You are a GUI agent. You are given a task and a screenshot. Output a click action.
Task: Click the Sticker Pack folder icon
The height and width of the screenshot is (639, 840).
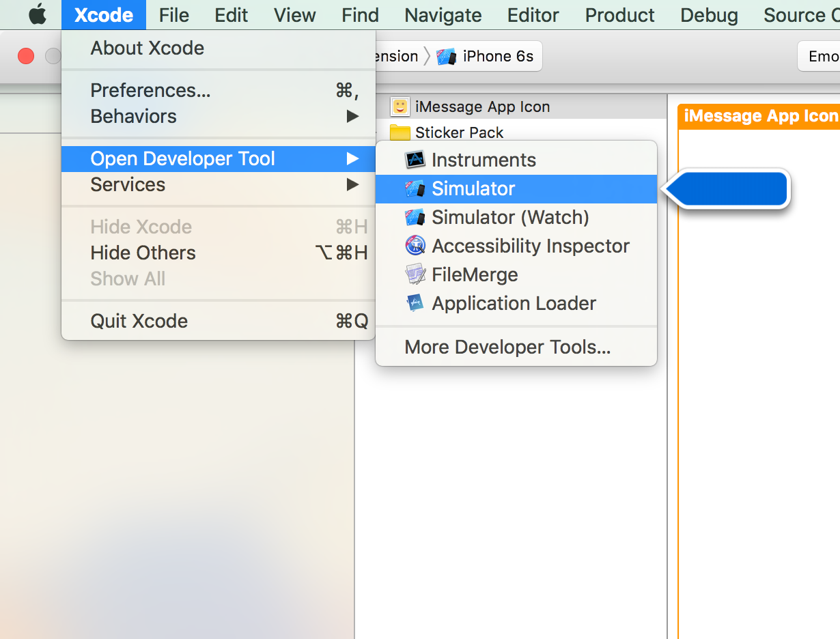point(400,132)
